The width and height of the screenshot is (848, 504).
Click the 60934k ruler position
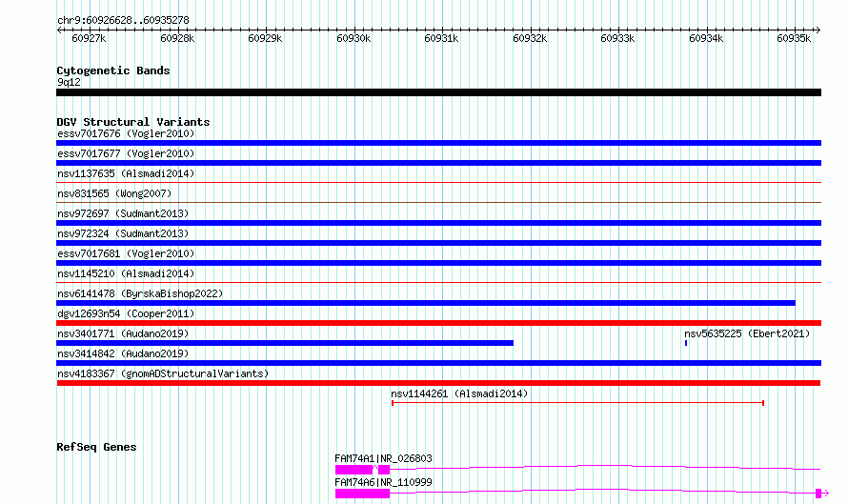click(x=706, y=38)
